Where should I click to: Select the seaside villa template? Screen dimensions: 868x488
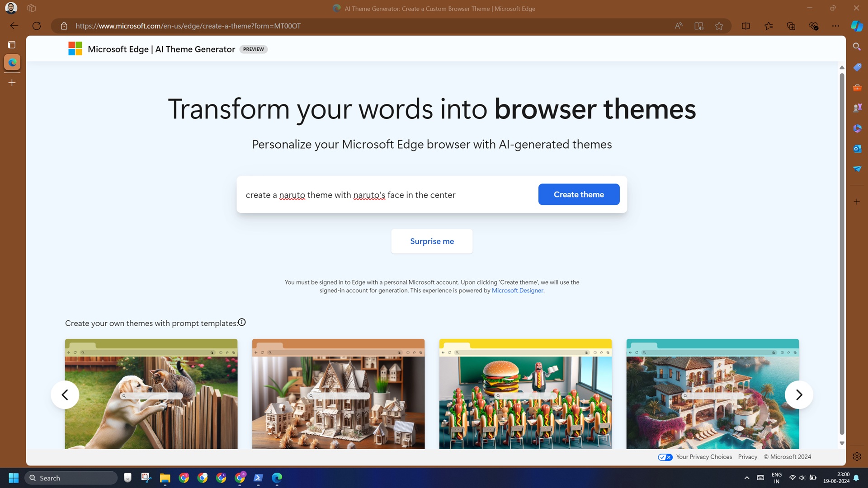point(712,394)
